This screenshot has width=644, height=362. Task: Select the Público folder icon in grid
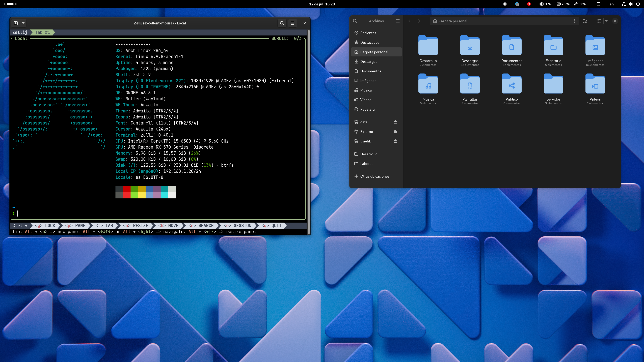click(512, 84)
